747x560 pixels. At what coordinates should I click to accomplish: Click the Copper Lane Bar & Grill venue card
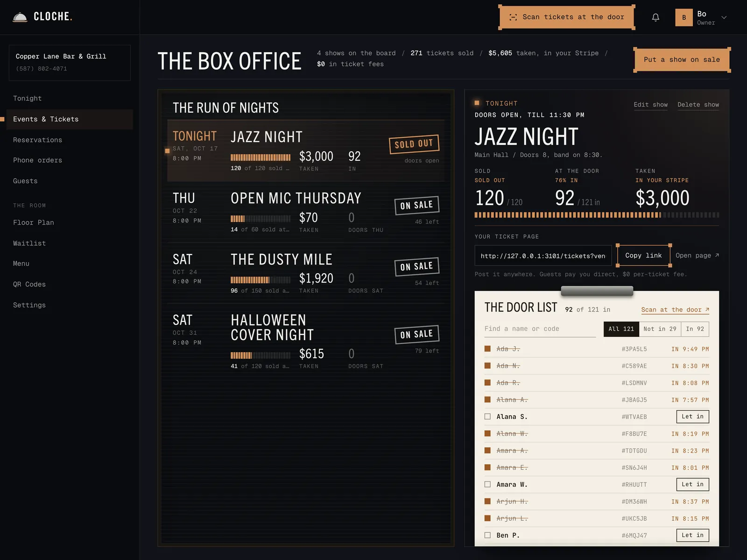tap(70, 63)
